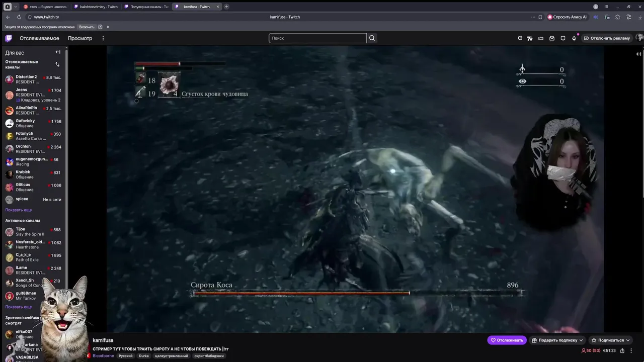The image size is (644, 362).
Task: Expand the Подписаться dropdown
Action: click(x=610, y=340)
